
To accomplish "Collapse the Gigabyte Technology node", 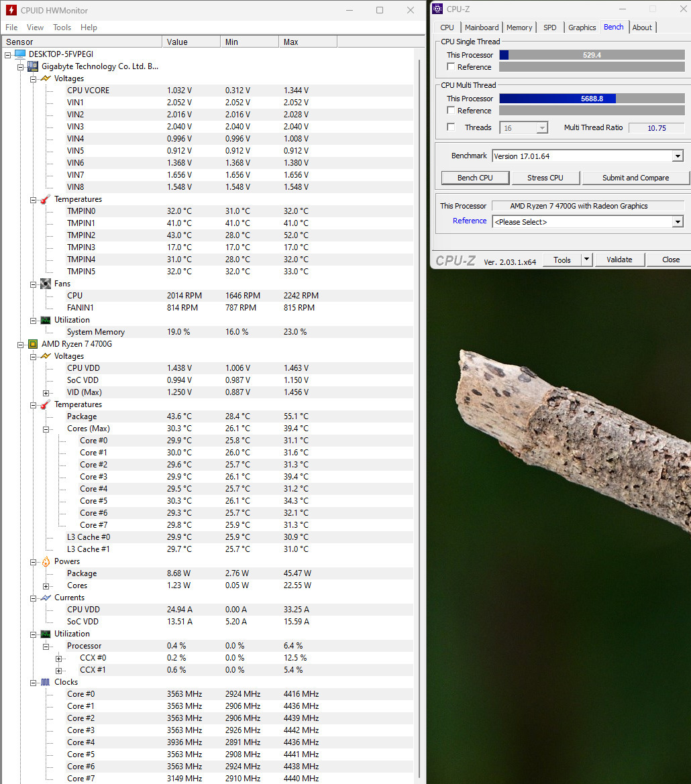I will click(x=21, y=66).
